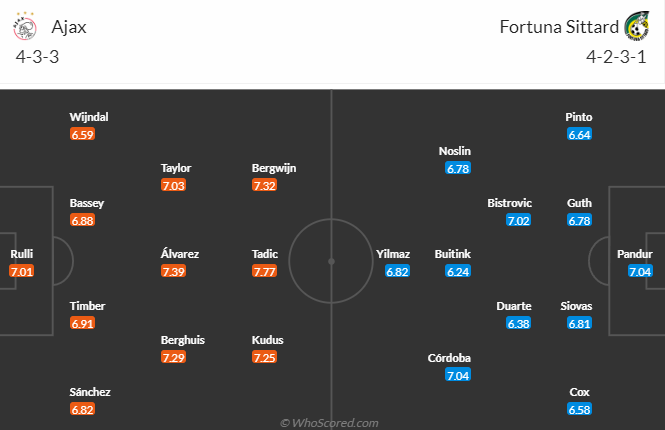665x430 pixels.
Task: Select striker Yilmaz's name
Action: [x=393, y=254]
